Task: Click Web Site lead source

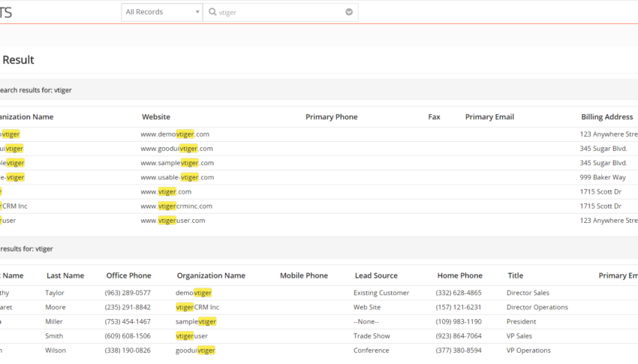Action: tap(367, 308)
